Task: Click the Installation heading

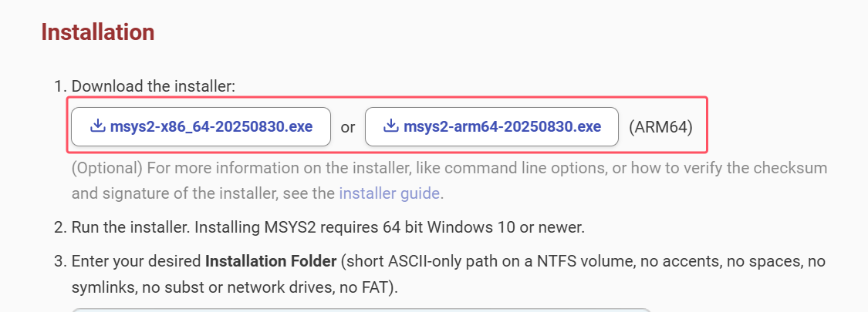Action: tap(98, 32)
